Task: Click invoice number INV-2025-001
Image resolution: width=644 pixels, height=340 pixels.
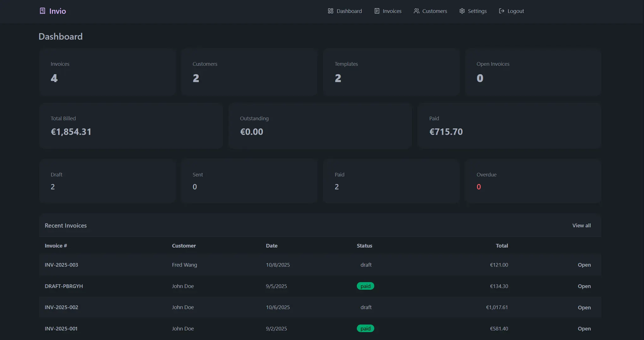Action: tap(61, 329)
